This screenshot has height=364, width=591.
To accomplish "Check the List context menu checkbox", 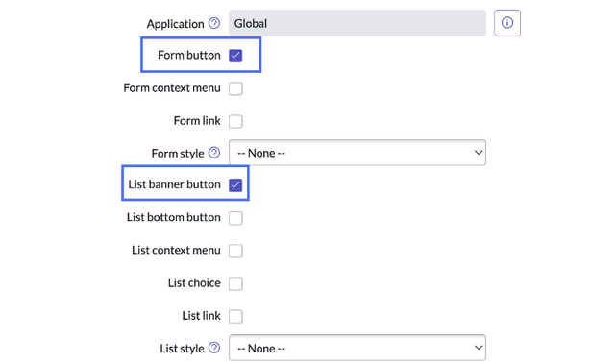I will (235, 251).
